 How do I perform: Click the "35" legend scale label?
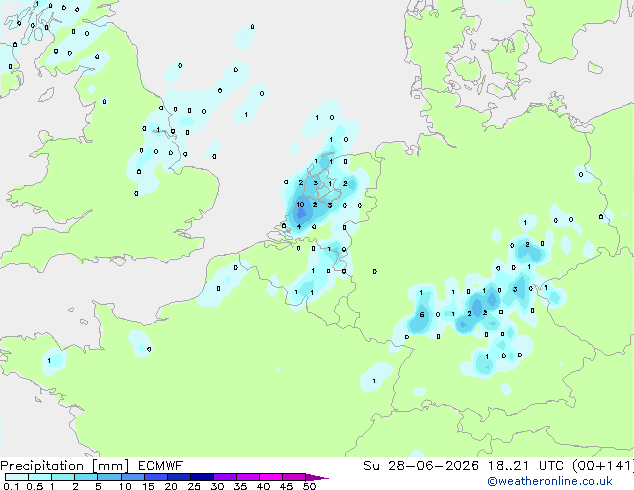(240, 486)
